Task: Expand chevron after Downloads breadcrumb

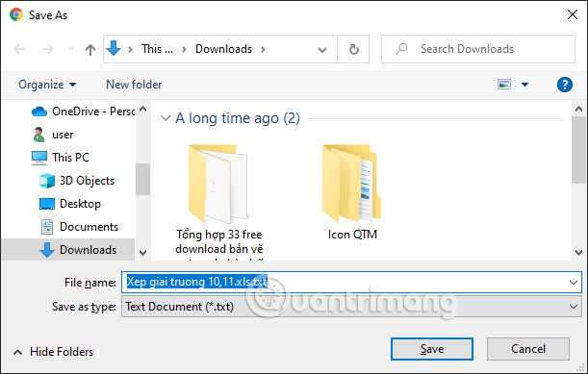Action: pos(263,49)
